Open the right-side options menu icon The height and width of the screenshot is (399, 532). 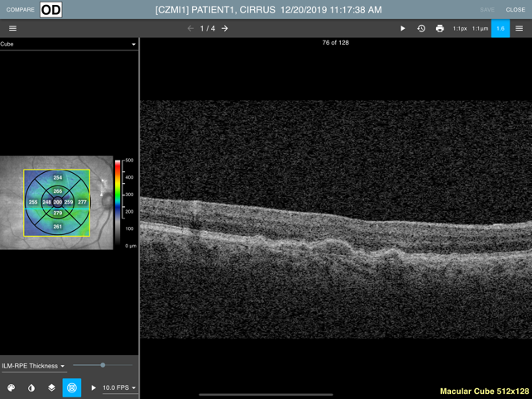point(519,28)
